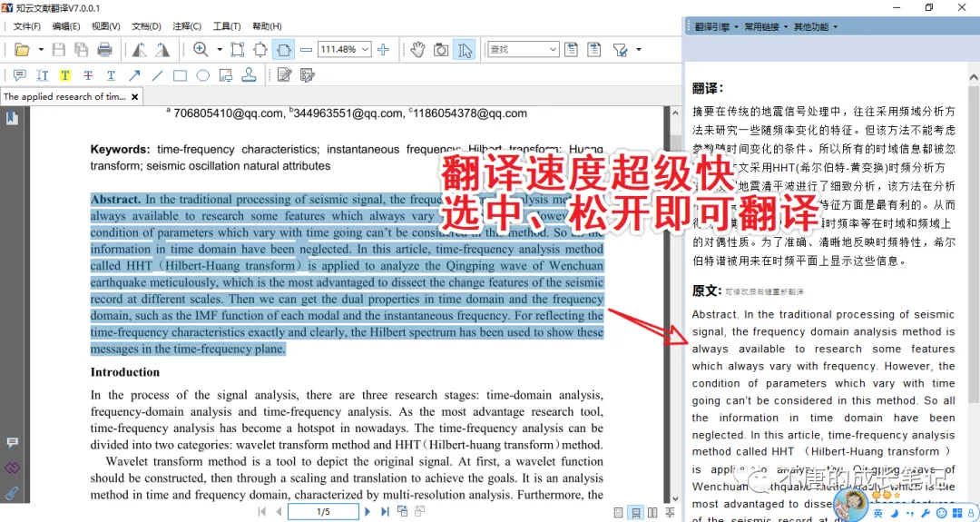Close the 'The applied research' document tab
Viewport: 980px width, 522px height.
coord(135,97)
